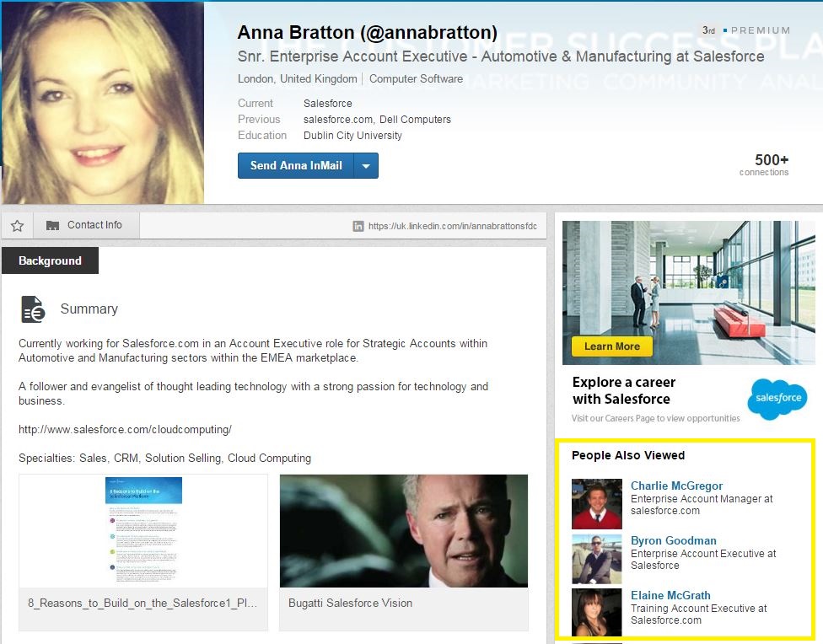
Task: Open Byron Goodman's profile link
Action: point(674,540)
